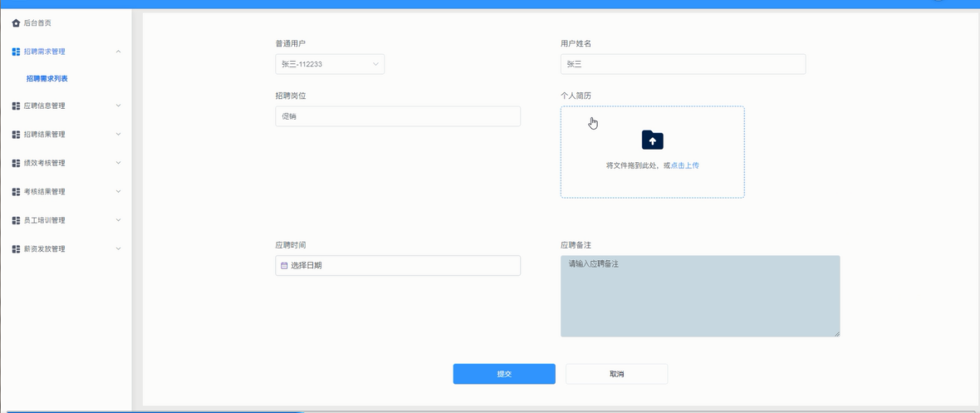Expand the 薪资发放管理 menu chevron

[x=118, y=249]
